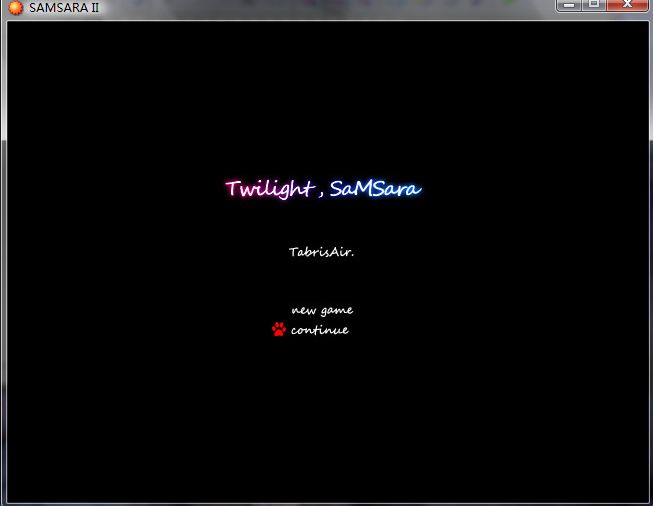Close the SAMSARA II window

[627, 5]
